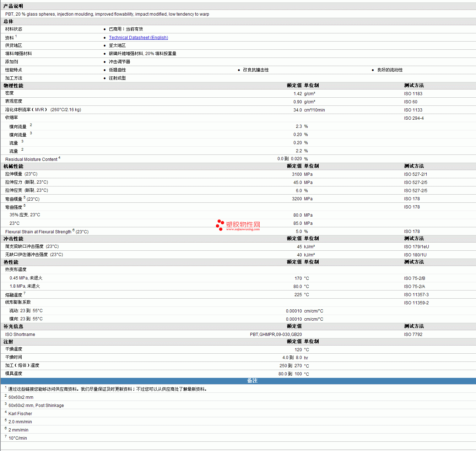Click the 产品说明 section header
Image resolution: width=476 pixels, height=451 pixels.
(x=13, y=6)
